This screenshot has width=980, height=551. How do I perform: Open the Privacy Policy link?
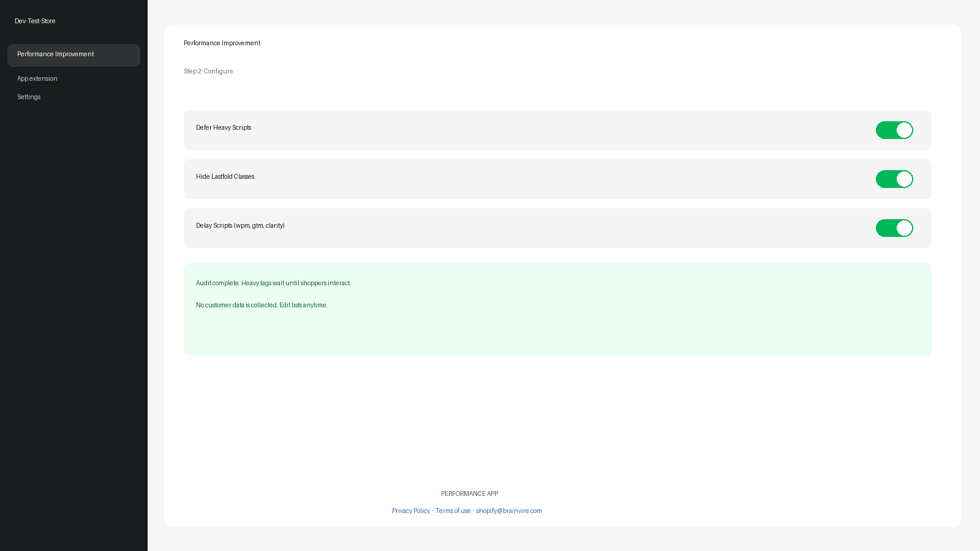pos(411,511)
